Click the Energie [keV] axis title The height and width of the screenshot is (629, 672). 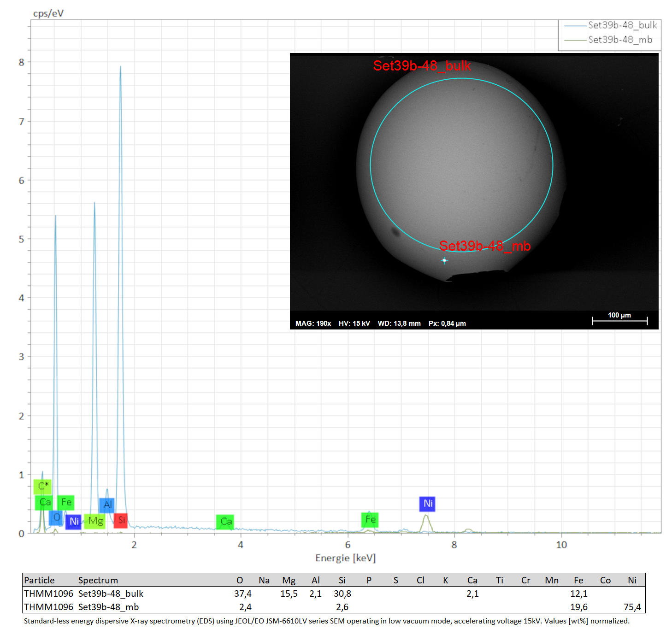pyautogui.click(x=346, y=558)
